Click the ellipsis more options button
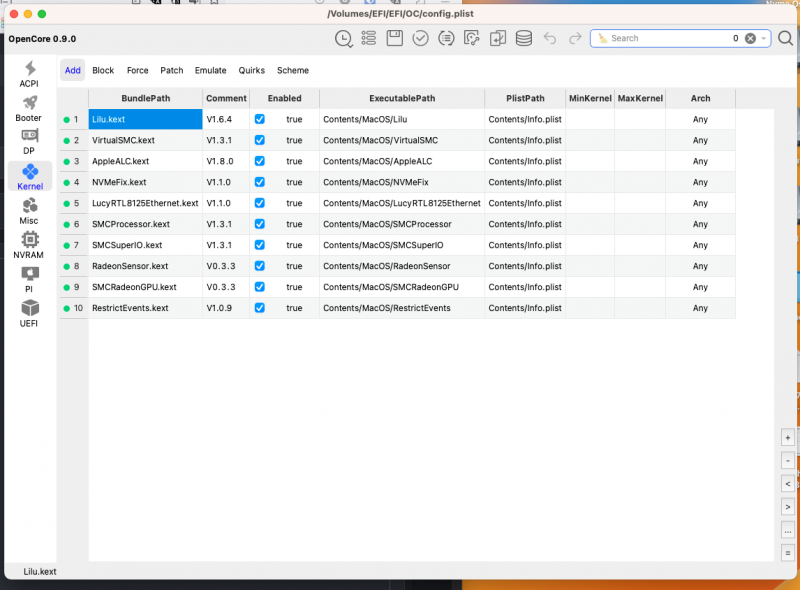The width and height of the screenshot is (800, 590). pos(788,530)
